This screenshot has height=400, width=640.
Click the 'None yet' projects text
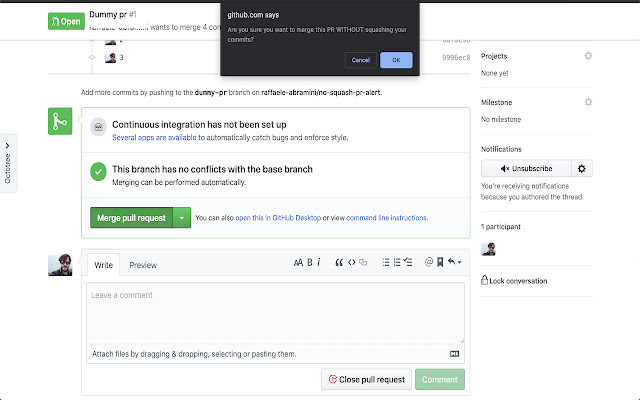(x=494, y=73)
